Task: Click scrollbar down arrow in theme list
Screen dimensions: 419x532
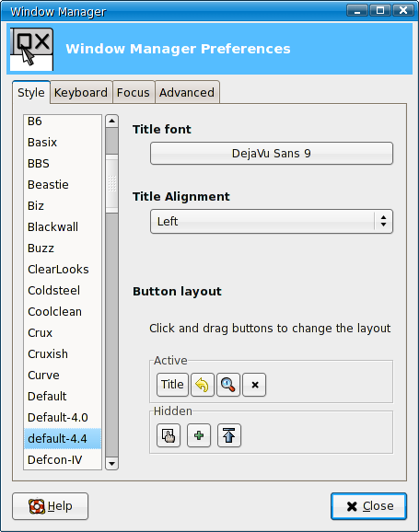Action: tap(111, 464)
